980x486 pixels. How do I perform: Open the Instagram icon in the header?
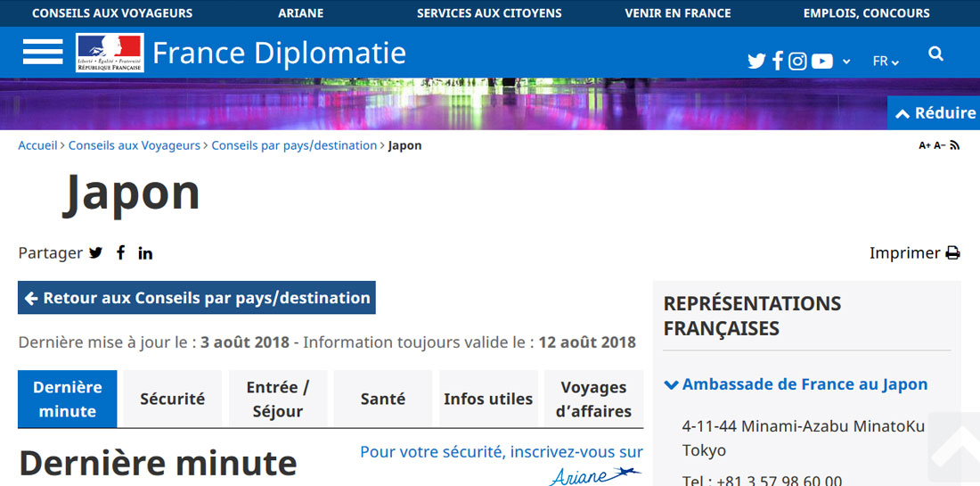(x=797, y=62)
